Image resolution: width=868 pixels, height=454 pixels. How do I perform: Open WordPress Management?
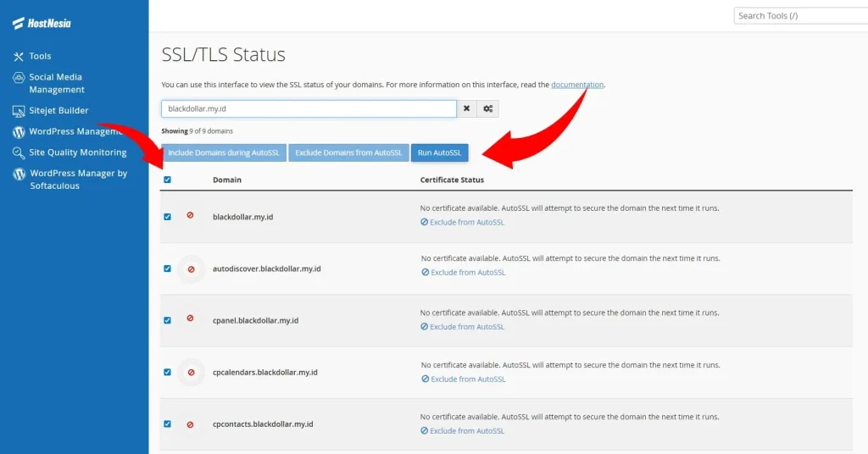pyautogui.click(x=75, y=131)
